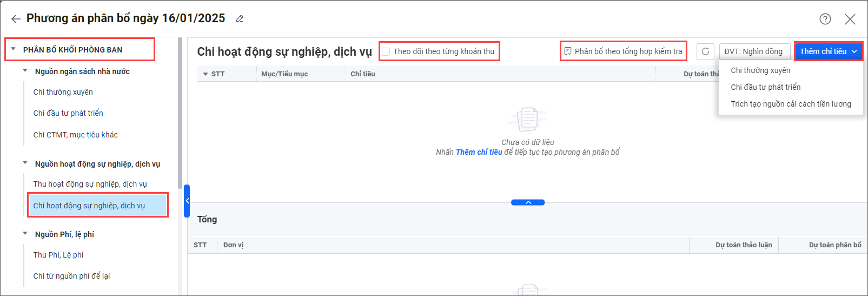This screenshot has height=296, width=868.
Task: Click the refresh icon button
Action: coord(705,51)
